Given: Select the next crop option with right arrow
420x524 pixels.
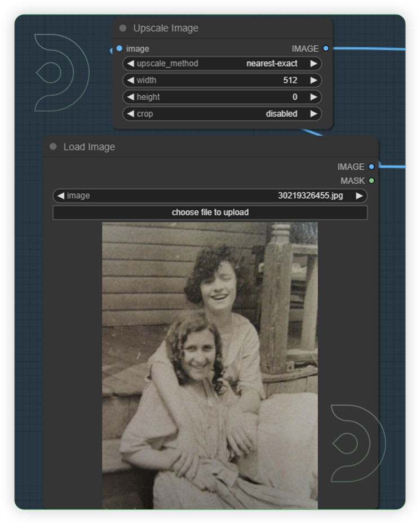Looking at the screenshot, I should click(313, 114).
